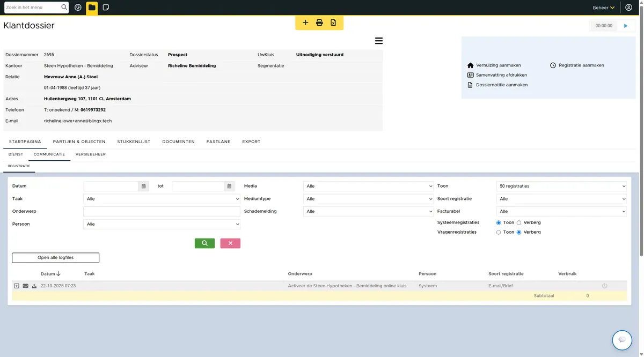The height and width of the screenshot is (357, 644).
Task: Select Toon for Vragenregistraties
Action: 499,232
